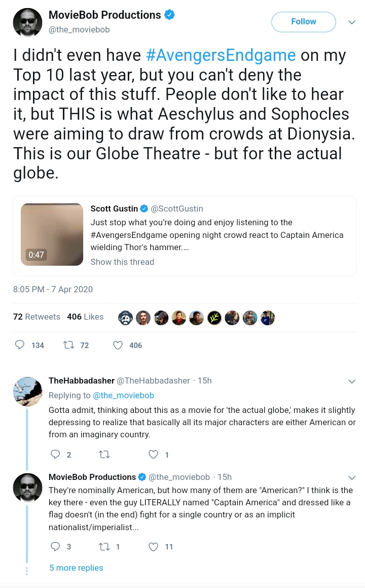The image size is (365, 588).
Task: View the 406 Likes list
Action: click(85, 317)
